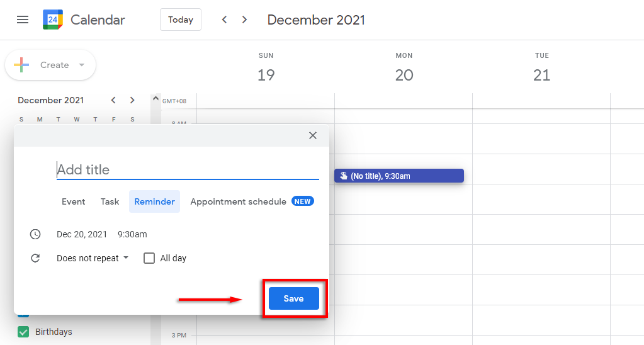Open the untitled 9:30am reminder chip
Image resolution: width=644 pixels, height=345 pixels.
click(x=399, y=176)
